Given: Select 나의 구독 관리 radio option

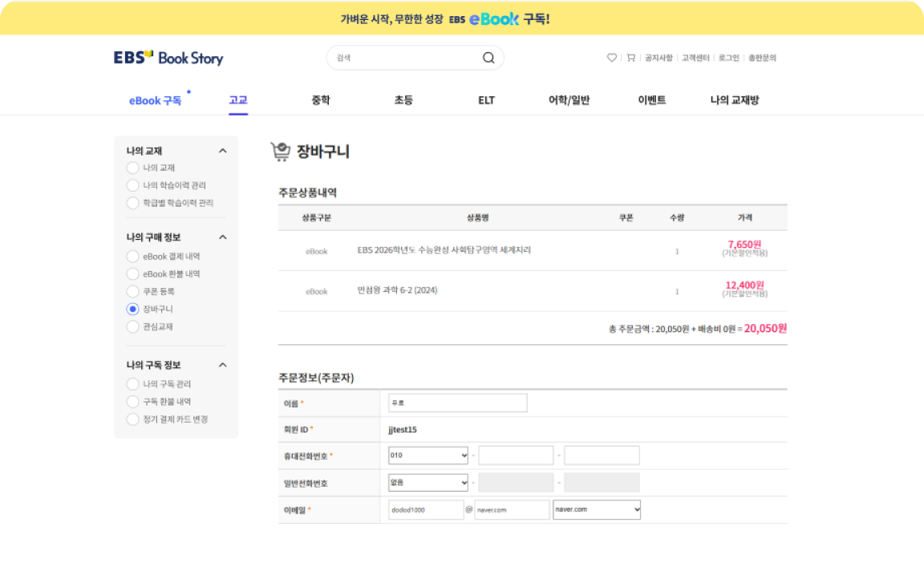Looking at the screenshot, I should coord(132,384).
